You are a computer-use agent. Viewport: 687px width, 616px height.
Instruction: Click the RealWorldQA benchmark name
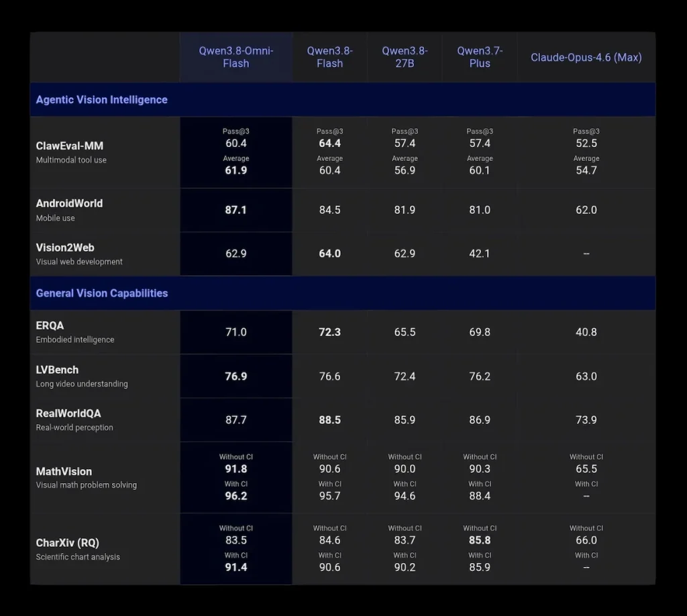[68, 413]
